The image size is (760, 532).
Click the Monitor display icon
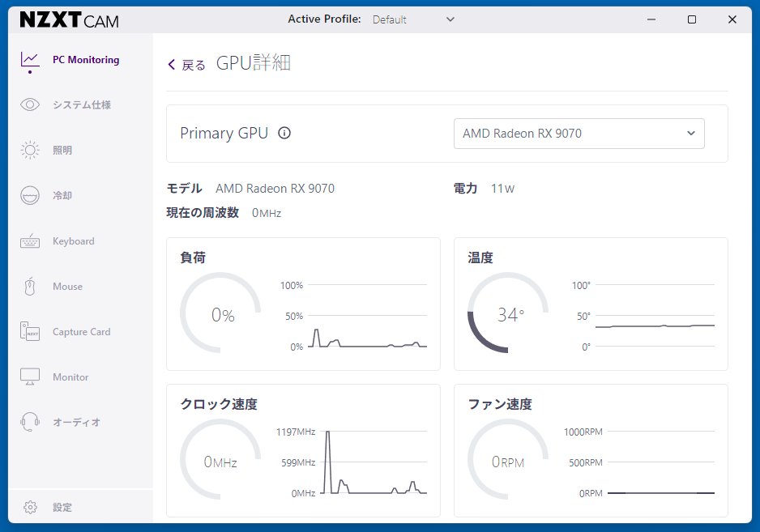click(x=30, y=377)
